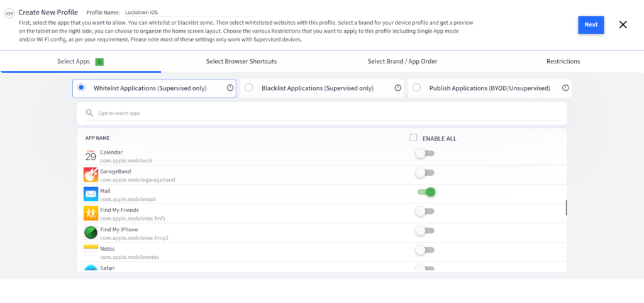The width and height of the screenshot is (644, 303).
Task: Open the Restrictions tab
Action: (563, 61)
